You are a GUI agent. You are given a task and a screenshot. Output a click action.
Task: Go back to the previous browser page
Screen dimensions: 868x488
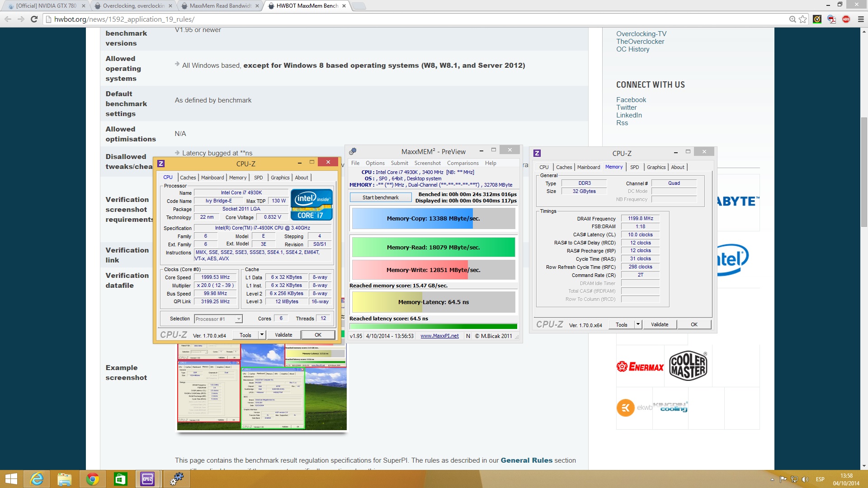tap(8, 19)
